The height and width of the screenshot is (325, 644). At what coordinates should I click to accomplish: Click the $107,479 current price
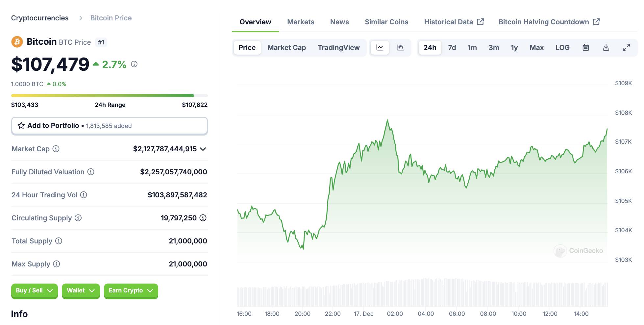tap(50, 64)
